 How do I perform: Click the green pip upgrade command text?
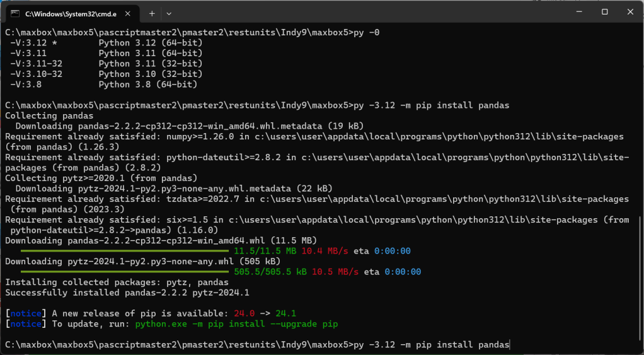(236, 324)
